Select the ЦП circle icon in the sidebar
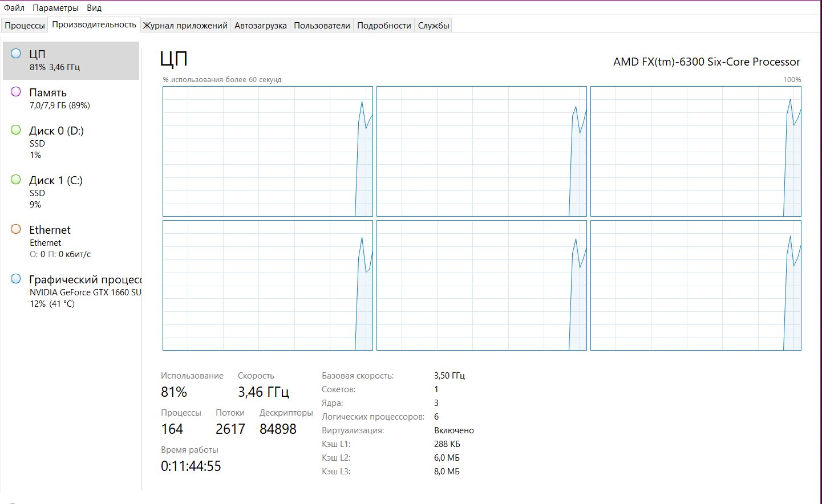 [16, 54]
